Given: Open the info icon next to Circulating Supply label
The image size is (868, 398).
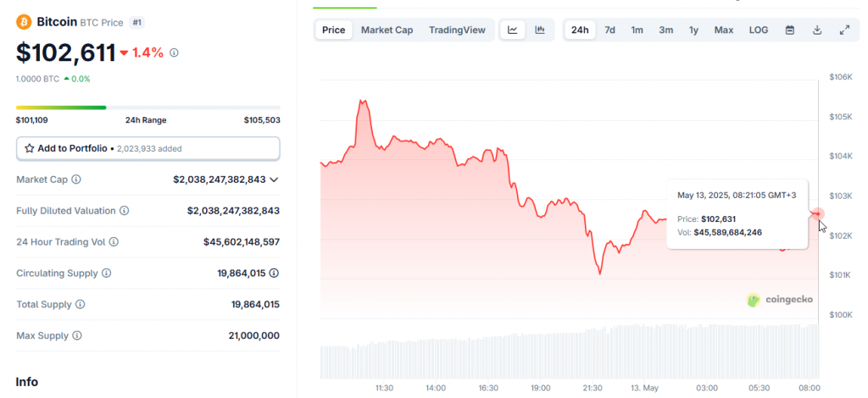Looking at the screenshot, I should [x=106, y=273].
